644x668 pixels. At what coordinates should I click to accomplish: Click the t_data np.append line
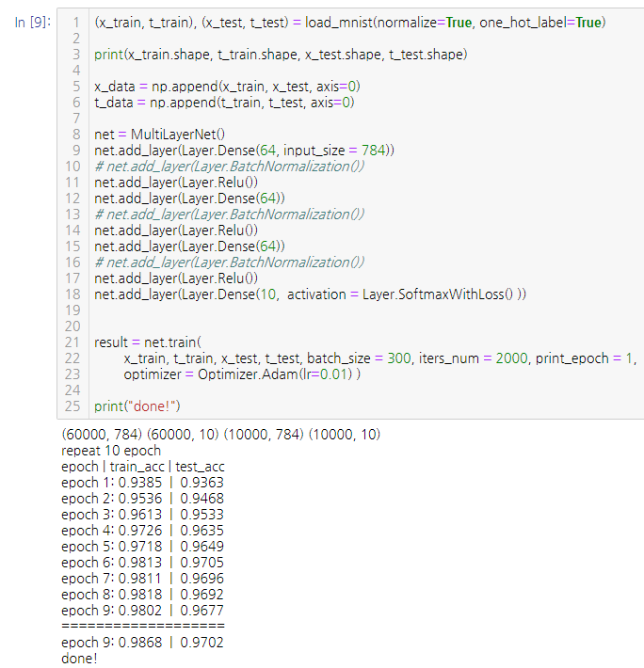click(x=224, y=103)
